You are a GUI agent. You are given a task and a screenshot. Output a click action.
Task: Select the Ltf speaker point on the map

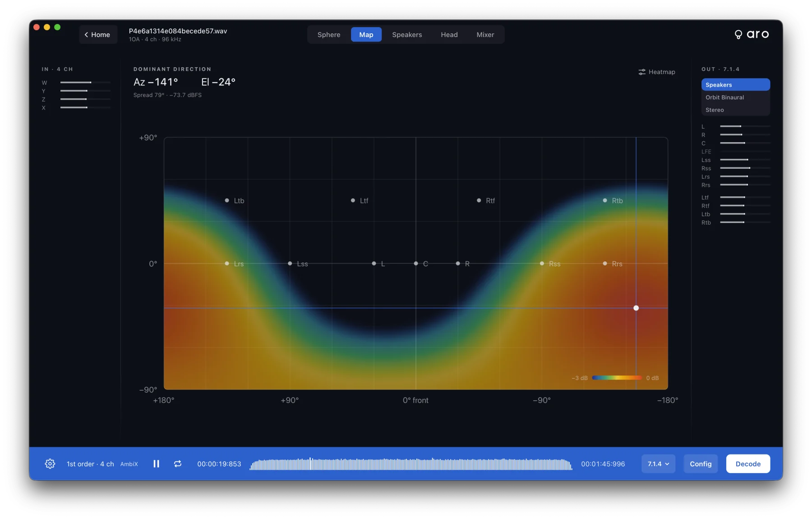[353, 200]
